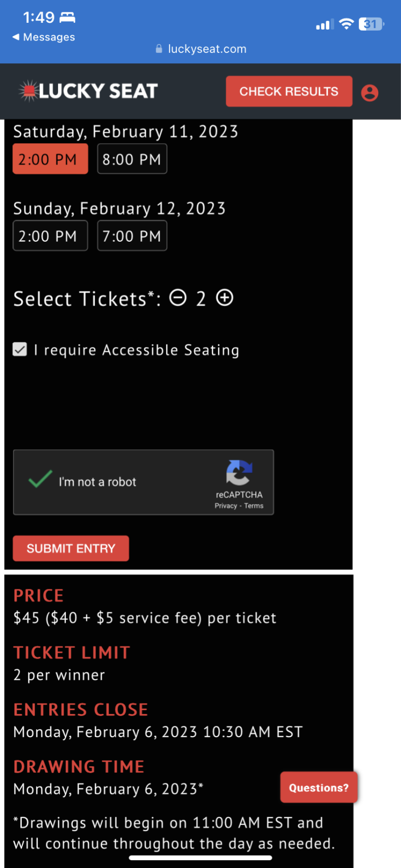Open the Questions? help button

pos(319,788)
